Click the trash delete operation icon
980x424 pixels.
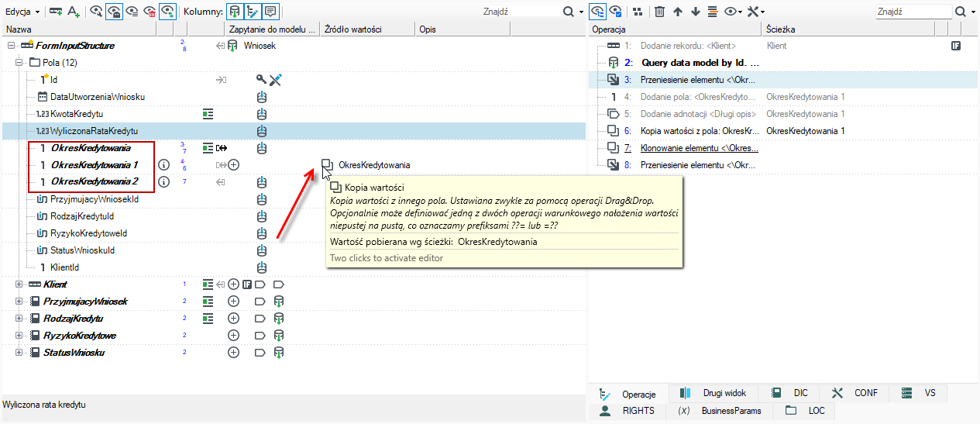point(659,12)
